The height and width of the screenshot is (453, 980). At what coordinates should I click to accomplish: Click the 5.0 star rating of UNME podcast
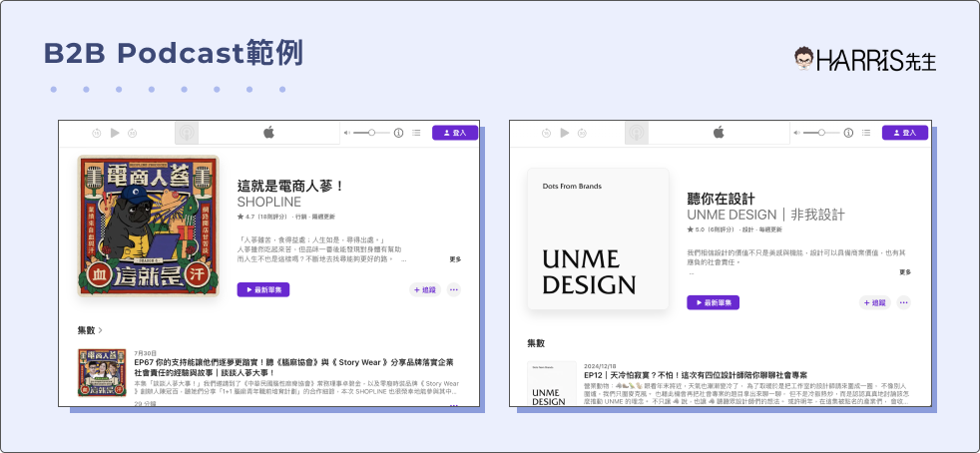[x=711, y=229]
